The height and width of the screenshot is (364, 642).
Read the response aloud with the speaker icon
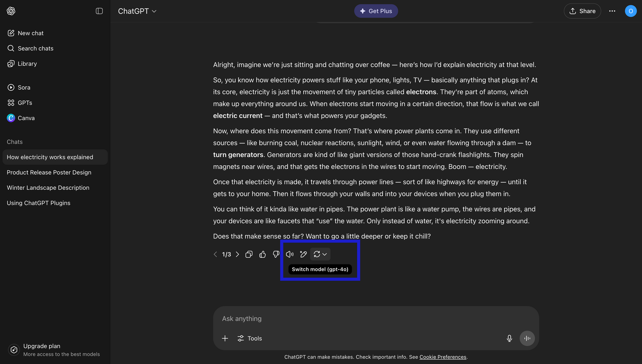[290, 254]
